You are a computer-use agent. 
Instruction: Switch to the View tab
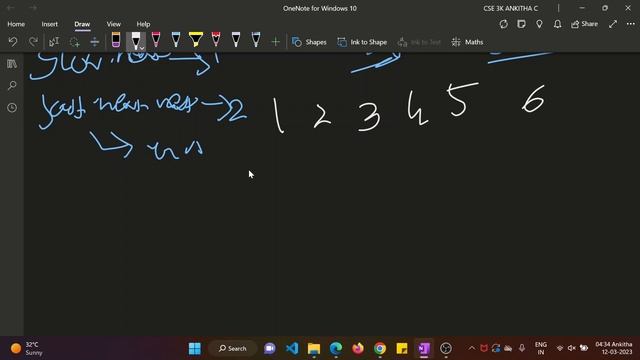coord(113,24)
